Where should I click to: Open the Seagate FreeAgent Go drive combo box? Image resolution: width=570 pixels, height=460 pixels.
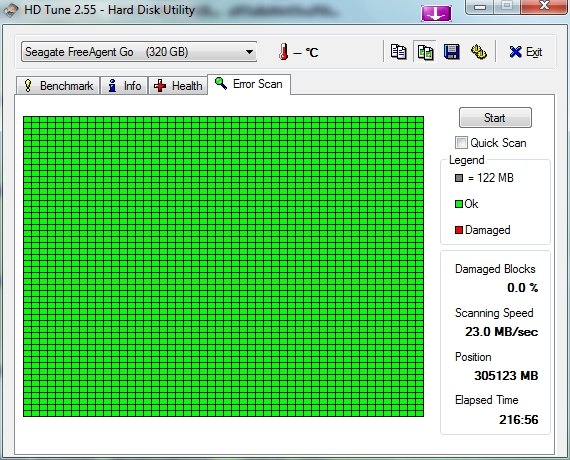tap(139, 52)
